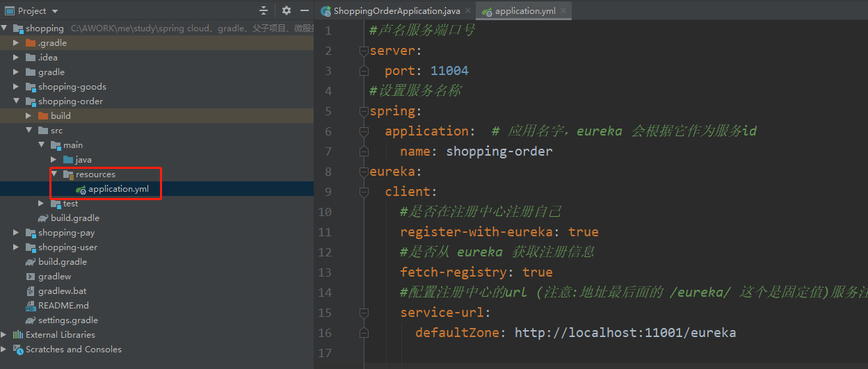Image resolution: width=868 pixels, height=369 pixels.
Task: Click the README.md file icon
Action: [31, 306]
